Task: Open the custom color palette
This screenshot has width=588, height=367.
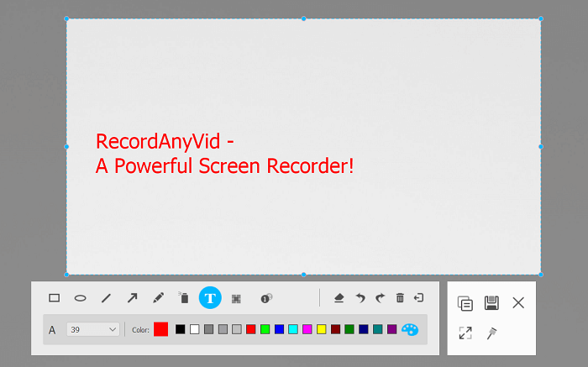Action: (410, 329)
